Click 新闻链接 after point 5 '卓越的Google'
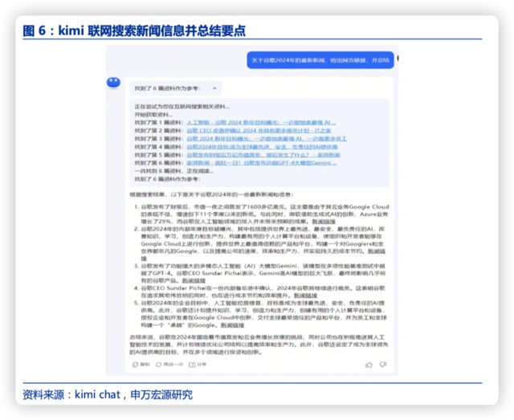This screenshot has height=420, width=514. click(232, 325)
